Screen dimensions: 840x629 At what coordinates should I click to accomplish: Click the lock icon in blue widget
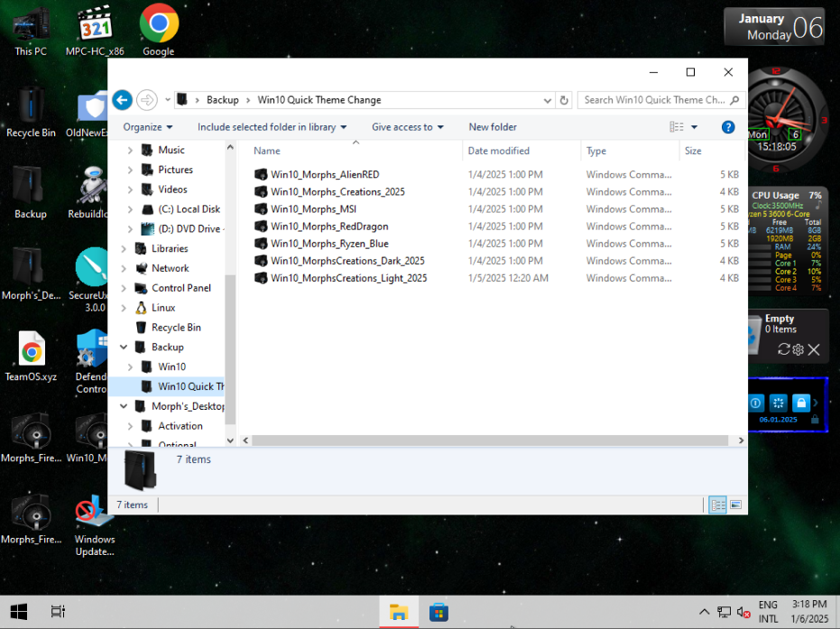[x=801, y=402]
